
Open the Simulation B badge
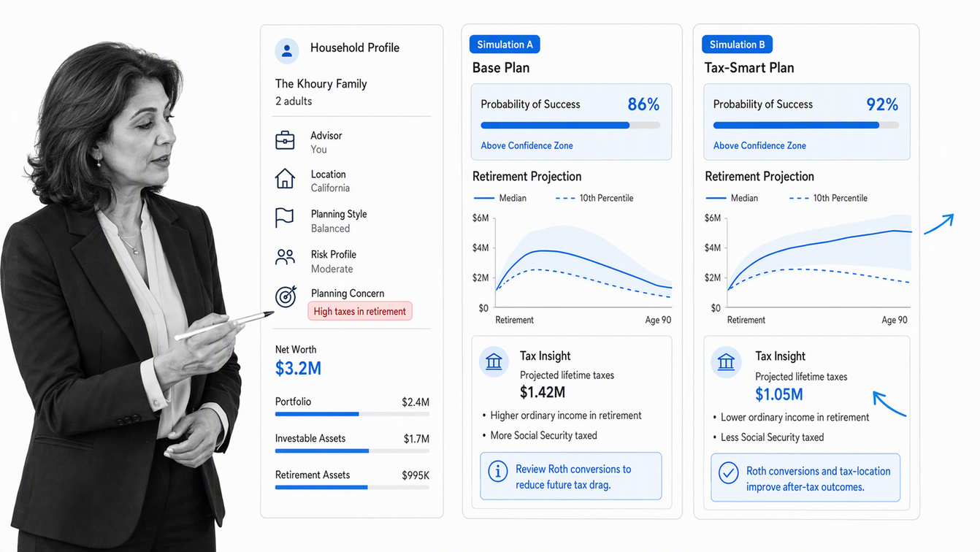(737, 45)
